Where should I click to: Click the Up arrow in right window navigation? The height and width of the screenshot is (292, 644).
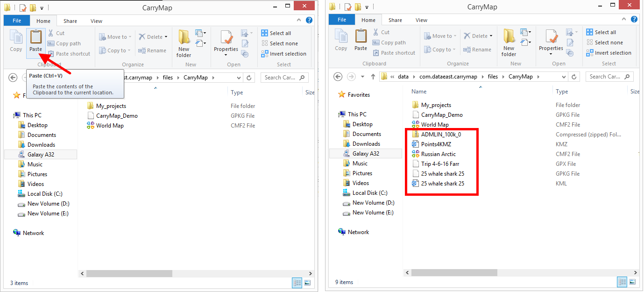(x=373, y=77)
